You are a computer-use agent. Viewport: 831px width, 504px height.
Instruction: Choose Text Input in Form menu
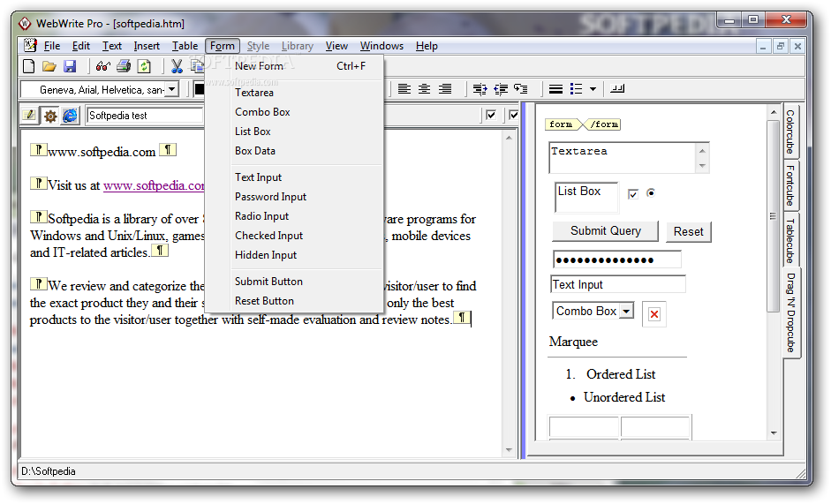294,177
